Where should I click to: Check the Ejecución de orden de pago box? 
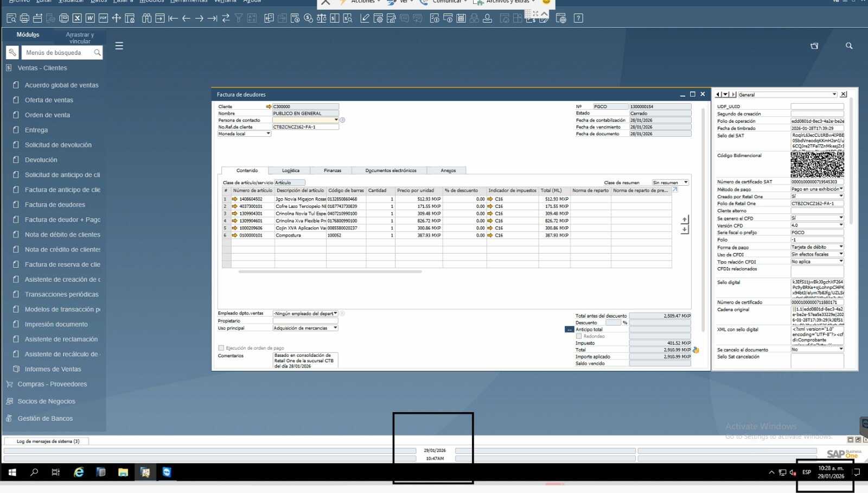click(x=221, y=348)
